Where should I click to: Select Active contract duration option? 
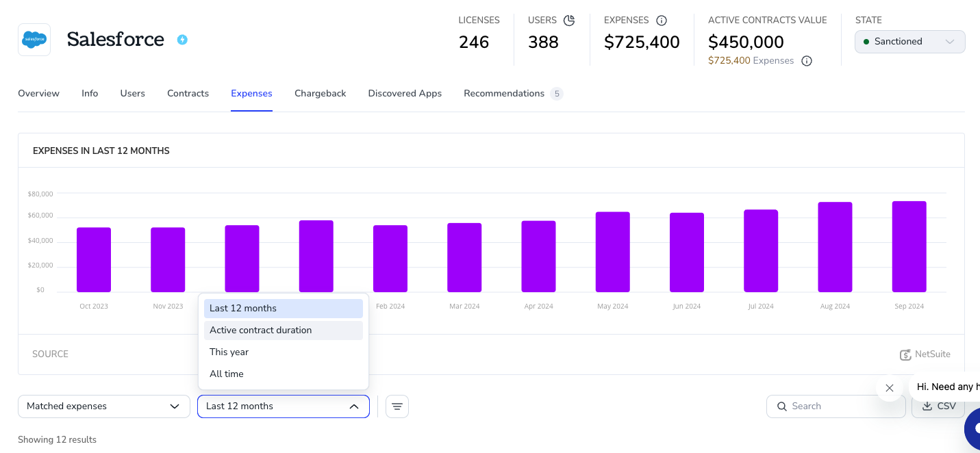pyautogui.click(x=284, y=331)
